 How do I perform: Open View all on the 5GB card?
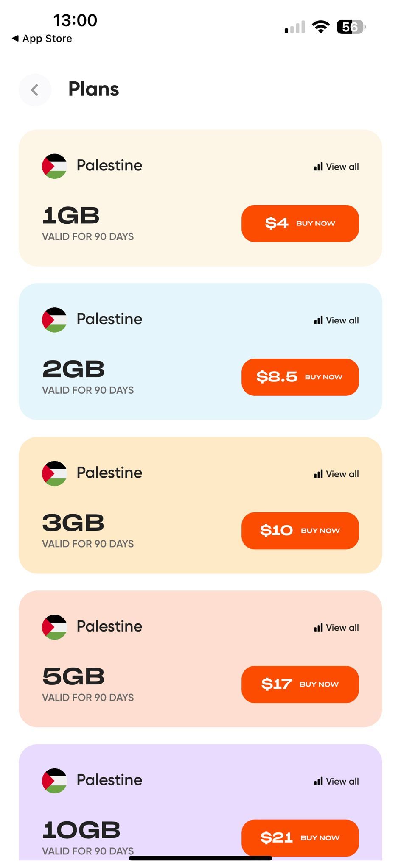[x=337, y=628]
